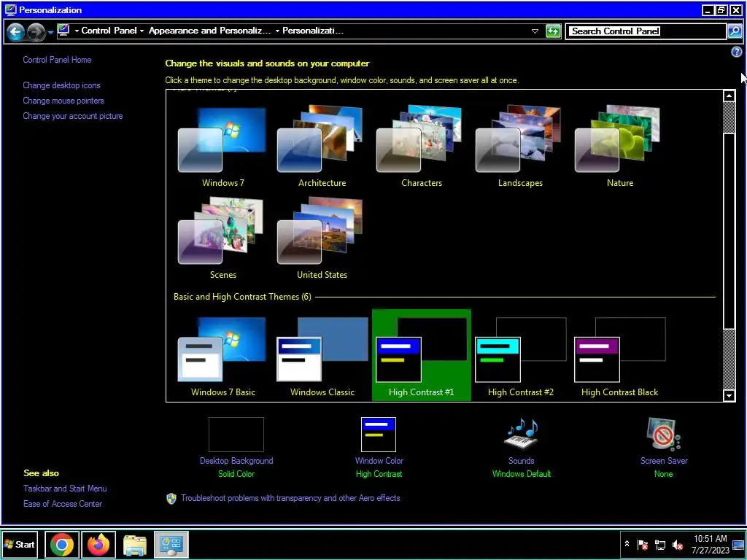Go back with the Back arrow
The height and width of the screenshot is (560, 747).
click(x=15, y=32)
